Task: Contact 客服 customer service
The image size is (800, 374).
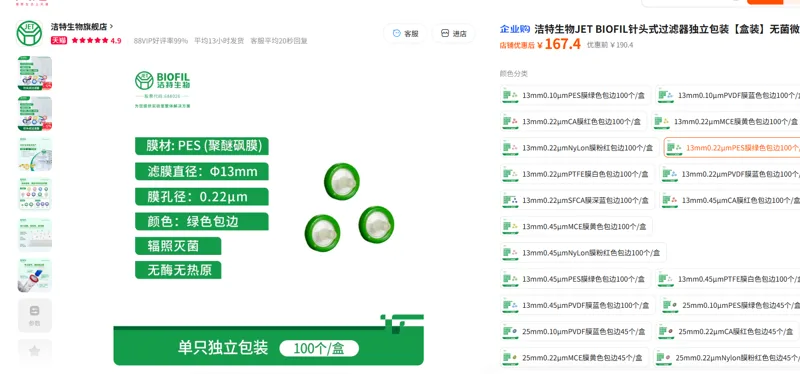Action: [x=405, y=34]
